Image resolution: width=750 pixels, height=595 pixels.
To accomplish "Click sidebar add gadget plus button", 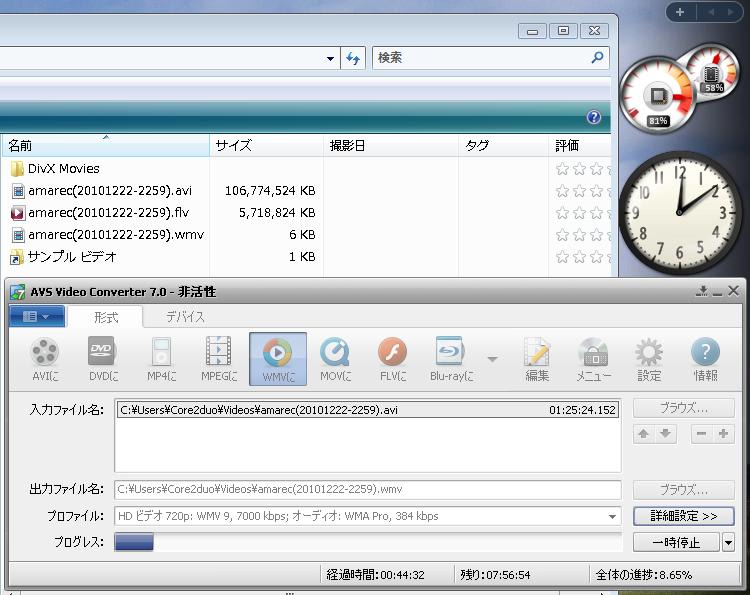I will (x=680, y=12).
